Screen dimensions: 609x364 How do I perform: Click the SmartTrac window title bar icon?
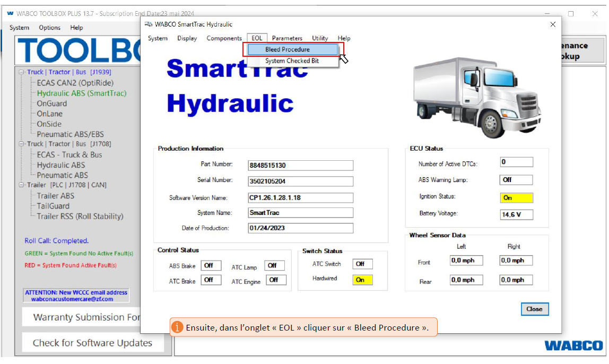[x=149, y=24]
